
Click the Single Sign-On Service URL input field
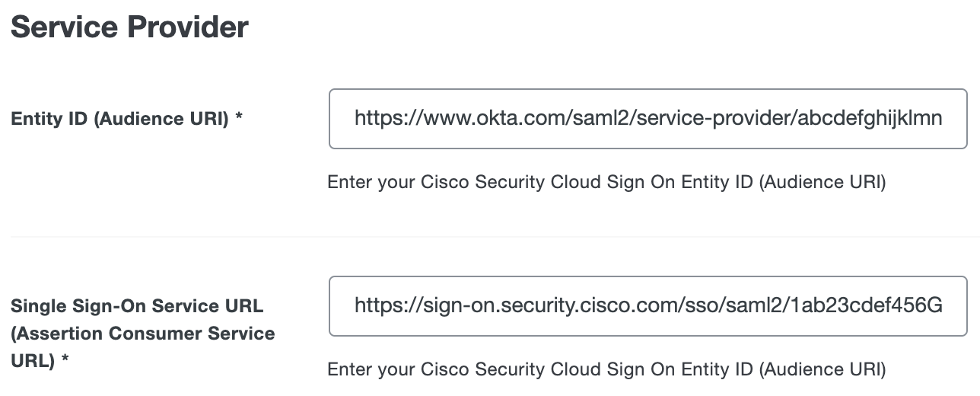click(x=648, y=306)
